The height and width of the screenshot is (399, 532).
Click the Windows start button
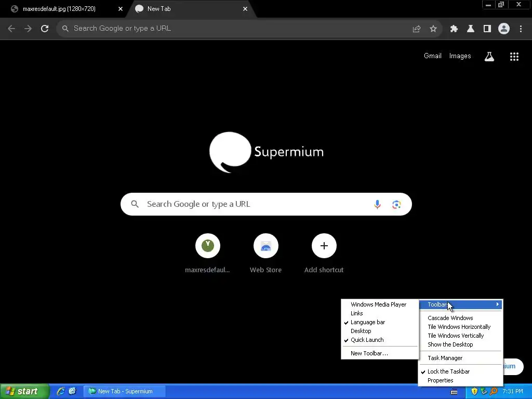pos(24,391)
